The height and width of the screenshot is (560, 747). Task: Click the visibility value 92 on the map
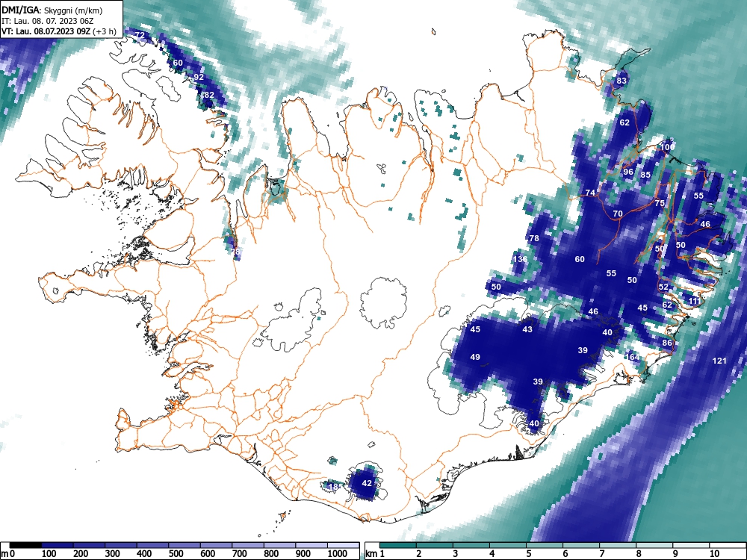199,77
